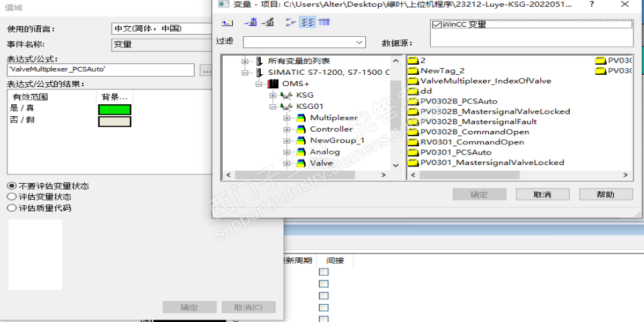Image resolution: width=644 pixels, height=322 pixels.
Task: Collapse the SIMATIC S7-1200, S7-1500 node
Action: [x=245, y=73]
